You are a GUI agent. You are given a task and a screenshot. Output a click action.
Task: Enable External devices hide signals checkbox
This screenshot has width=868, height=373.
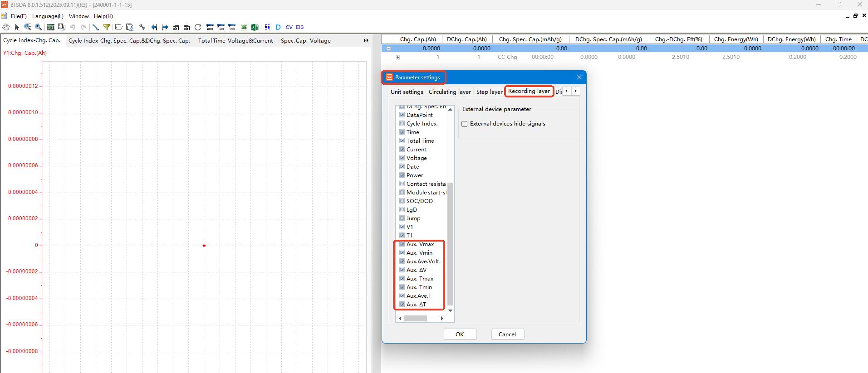[x=464, y=124]
